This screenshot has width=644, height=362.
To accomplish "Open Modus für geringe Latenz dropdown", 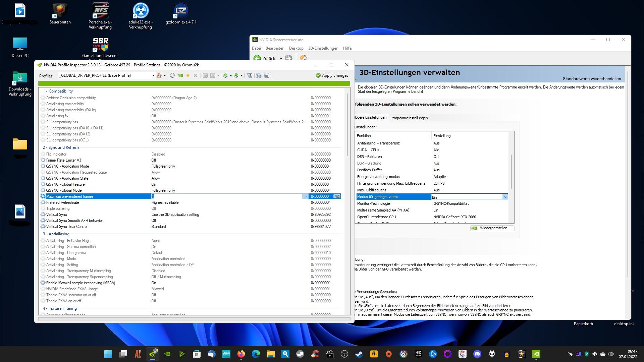I will point(505,197).
